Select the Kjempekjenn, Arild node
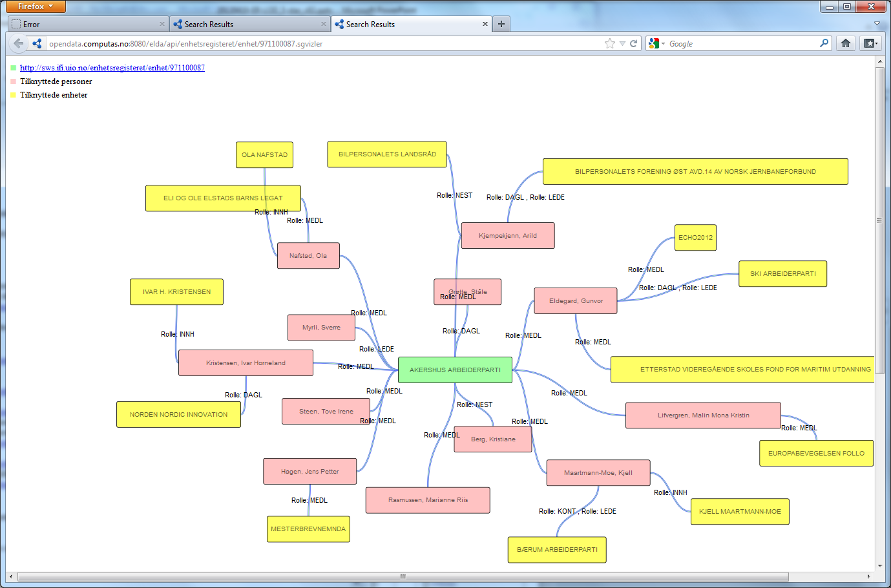 (508, 236)
